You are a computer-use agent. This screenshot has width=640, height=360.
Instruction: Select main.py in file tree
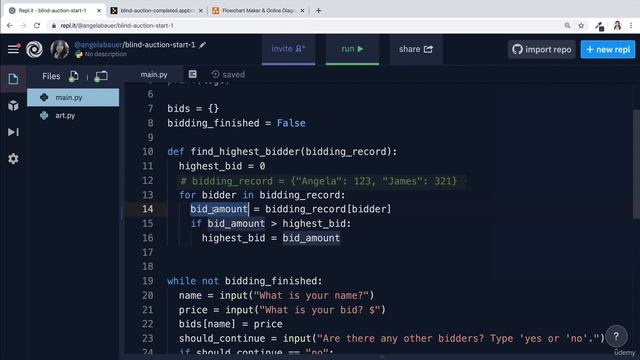point(73,98)
